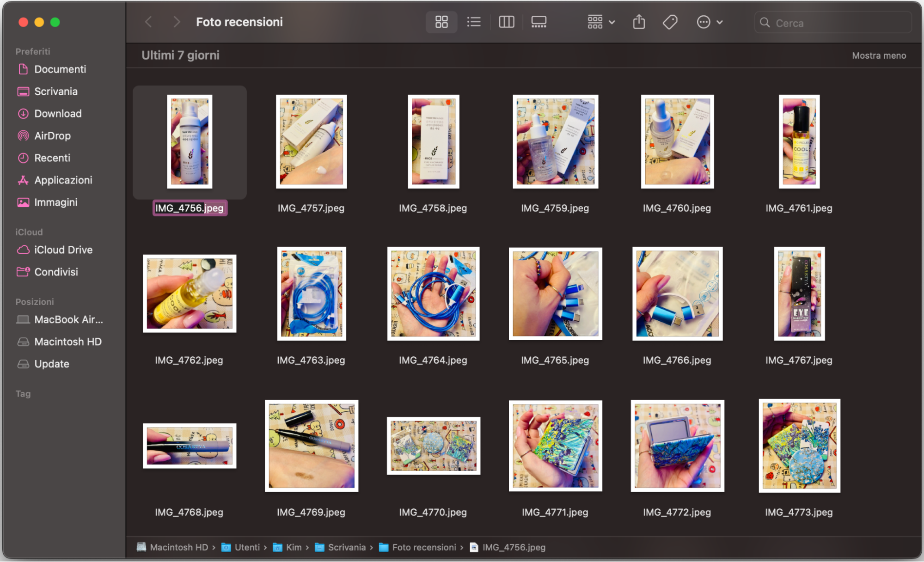
Task: Switch to list view
Action: click(x=473, y=22)
